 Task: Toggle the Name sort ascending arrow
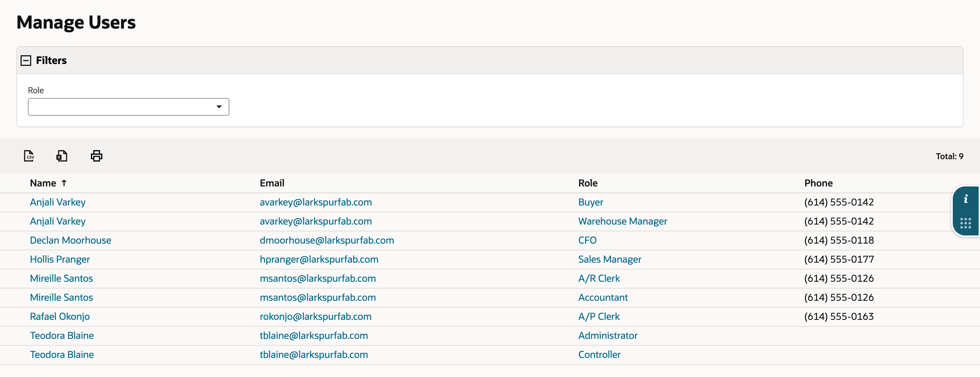pyautogui.click(x=64, y=183)
